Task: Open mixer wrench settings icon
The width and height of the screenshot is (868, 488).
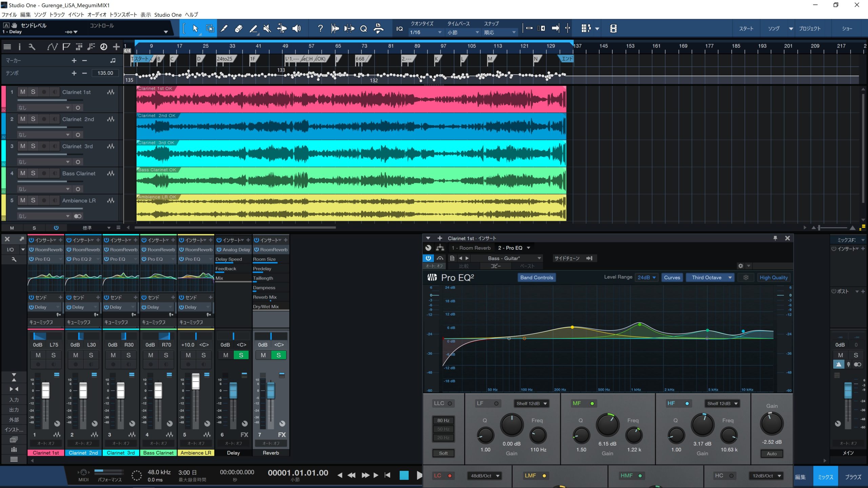Action: [14, 259]
